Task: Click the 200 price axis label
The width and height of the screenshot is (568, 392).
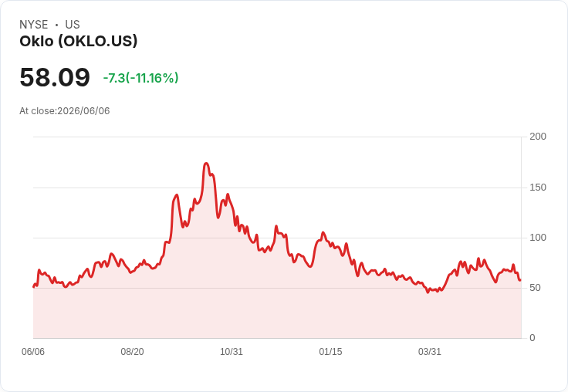Action: tap(538, 137)
